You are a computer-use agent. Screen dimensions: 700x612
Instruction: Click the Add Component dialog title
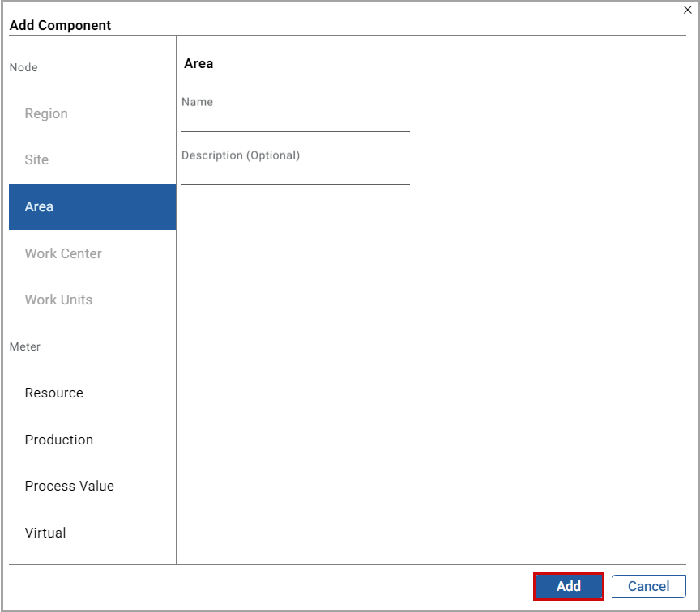point(61,25)
